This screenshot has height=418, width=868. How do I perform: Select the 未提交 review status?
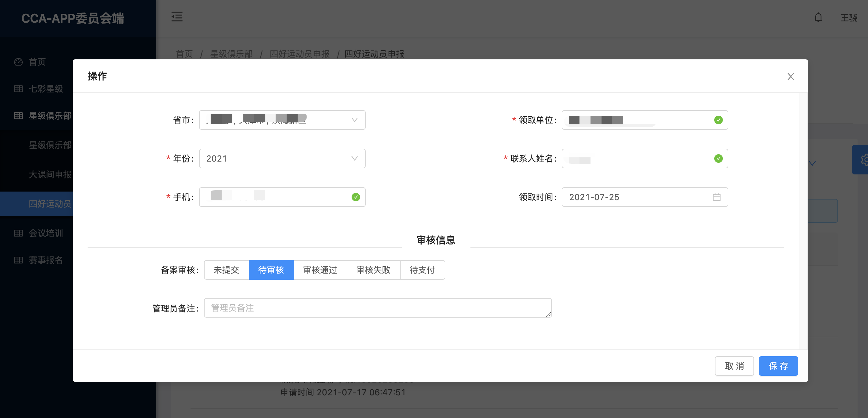pos(226,270)
